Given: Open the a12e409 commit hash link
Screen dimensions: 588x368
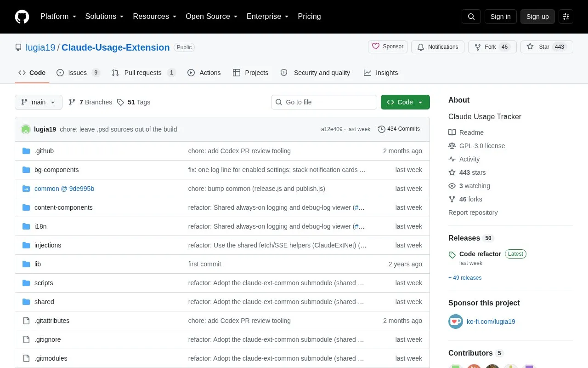Looking at the screenshot, I should pyautogui.click(x=332, y=129).
